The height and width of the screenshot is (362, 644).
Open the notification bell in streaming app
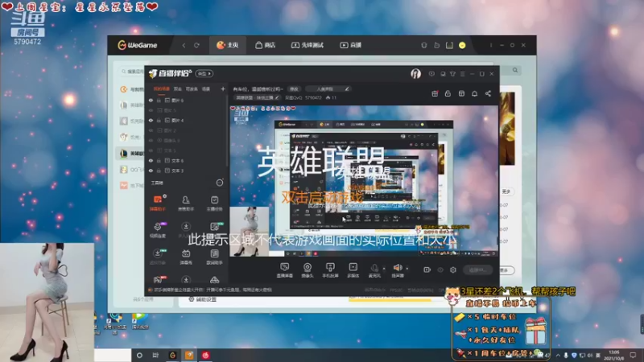tap(474, 93)
